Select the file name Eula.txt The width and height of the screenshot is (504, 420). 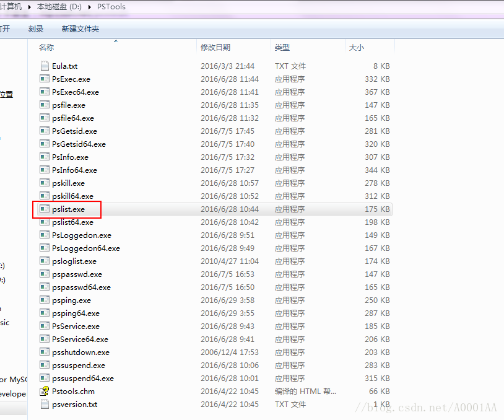click(64, 66)
